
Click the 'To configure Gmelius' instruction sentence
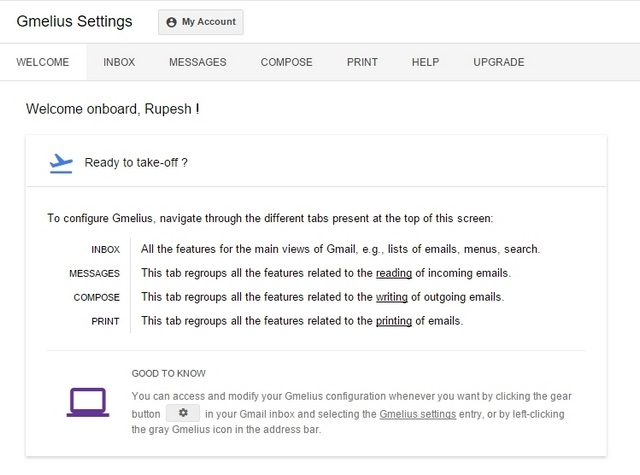coord(270,218)
